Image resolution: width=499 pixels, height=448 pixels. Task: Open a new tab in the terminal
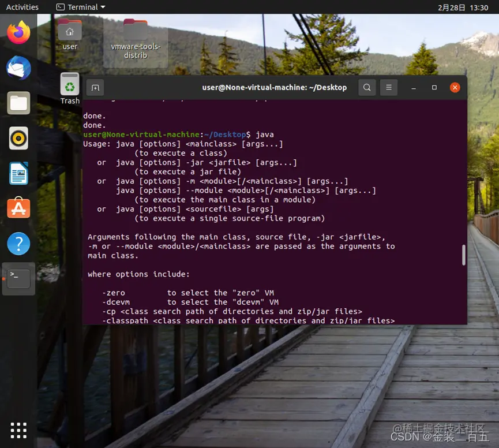95,87
